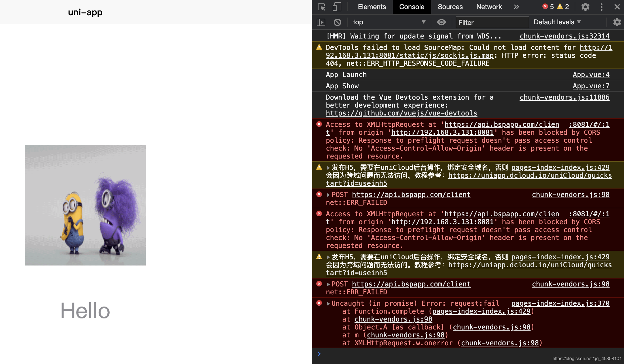This screenshot has height=364, width=624.
Task: Switch to the Network tab
Action: [489, 7]
